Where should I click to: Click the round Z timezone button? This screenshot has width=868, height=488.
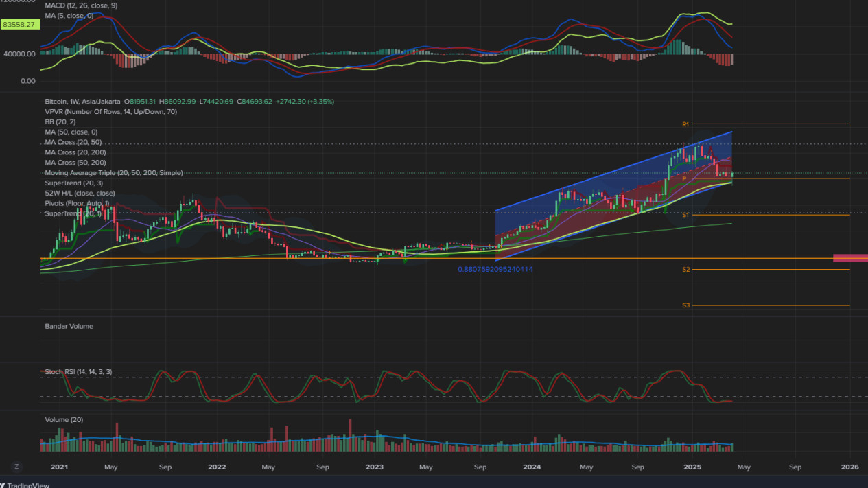16,467
